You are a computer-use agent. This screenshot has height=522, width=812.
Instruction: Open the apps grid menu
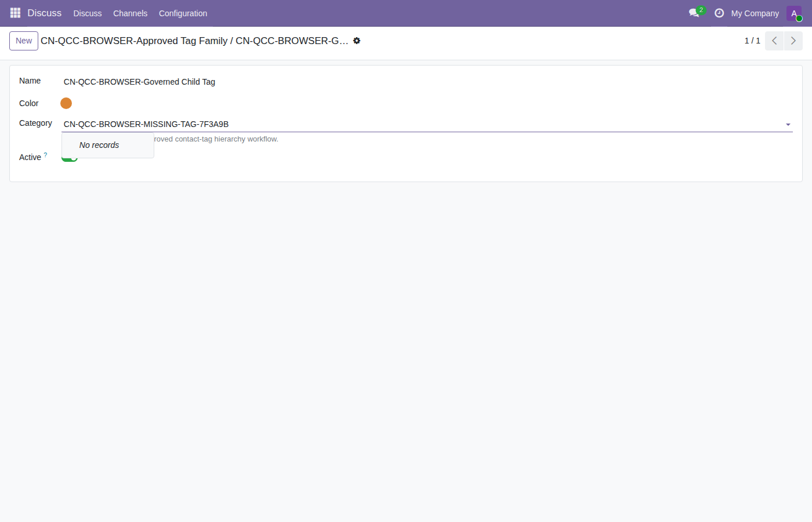[x=15, y=13]
